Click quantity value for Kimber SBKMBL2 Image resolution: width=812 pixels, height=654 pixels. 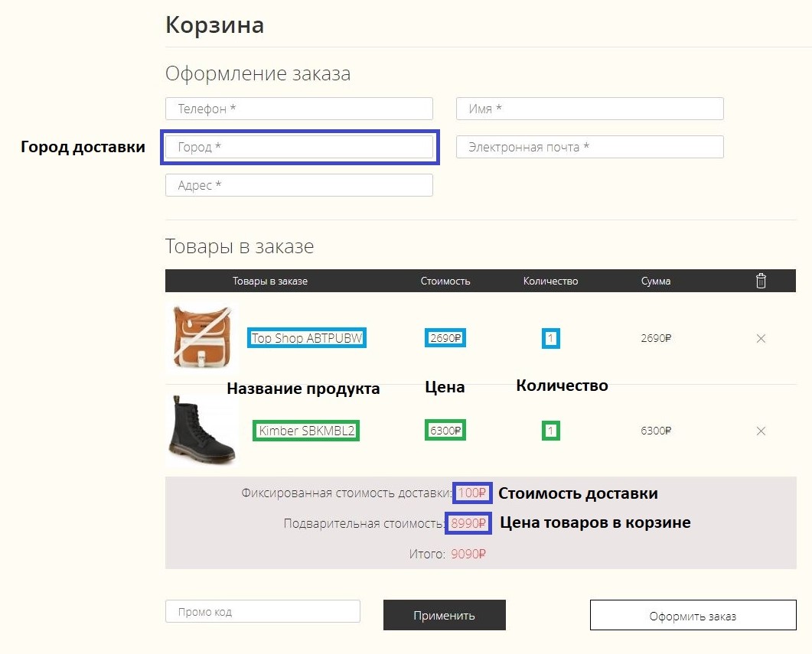coord(550,431)
